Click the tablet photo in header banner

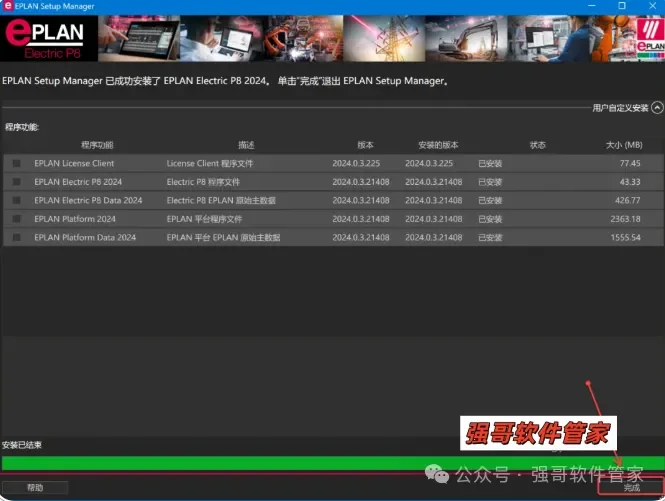coord(139,39)
